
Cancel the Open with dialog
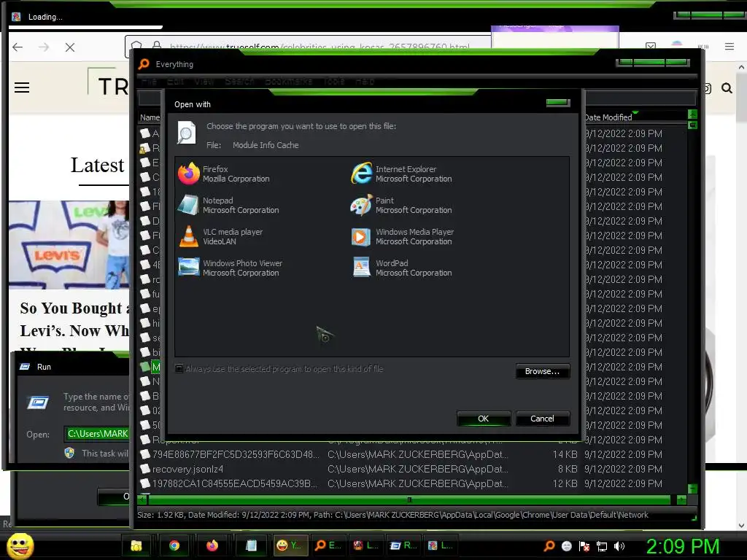click(542, 419)
